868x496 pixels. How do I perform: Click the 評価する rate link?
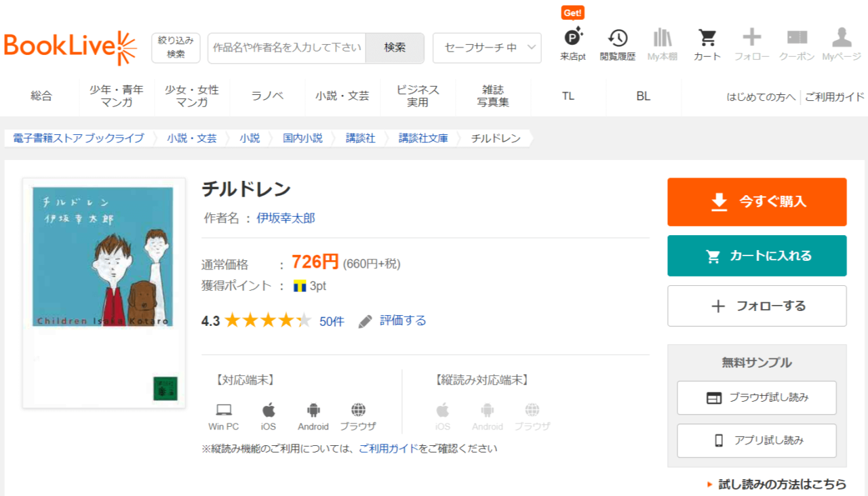pos(403,321)
